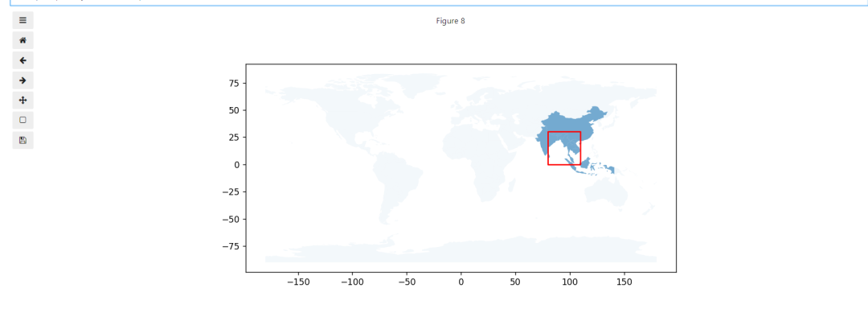Activate the Pan tool with cross arrows
868x321 pixels.
(x=23, y=101)
